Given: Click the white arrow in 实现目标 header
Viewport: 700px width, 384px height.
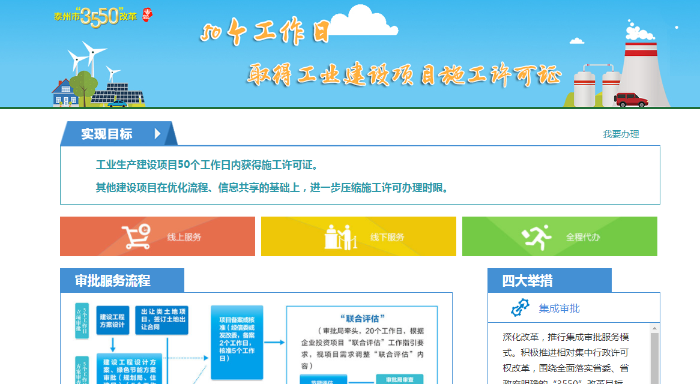Looking at the screenshot, I should [157, 134].
